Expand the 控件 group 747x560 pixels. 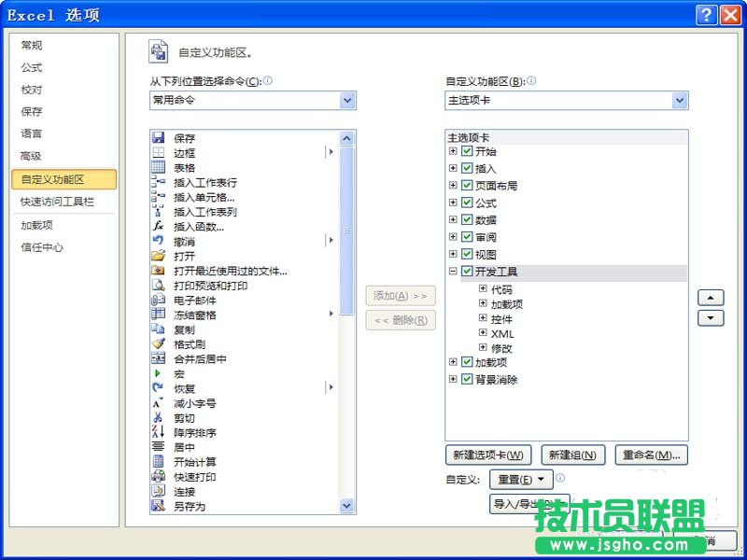point(483,318)
